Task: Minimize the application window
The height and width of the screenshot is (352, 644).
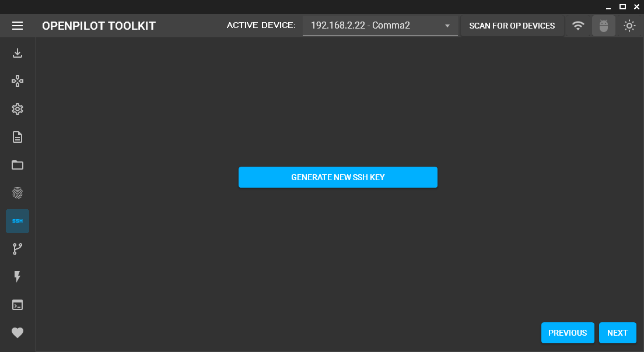Action: (608, 7)
